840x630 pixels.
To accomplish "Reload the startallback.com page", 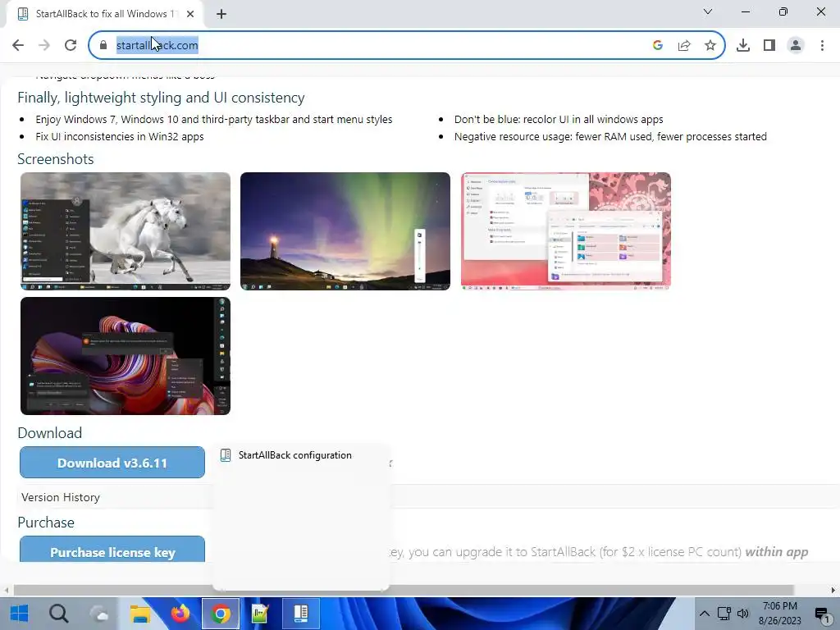I will [71, 45].
